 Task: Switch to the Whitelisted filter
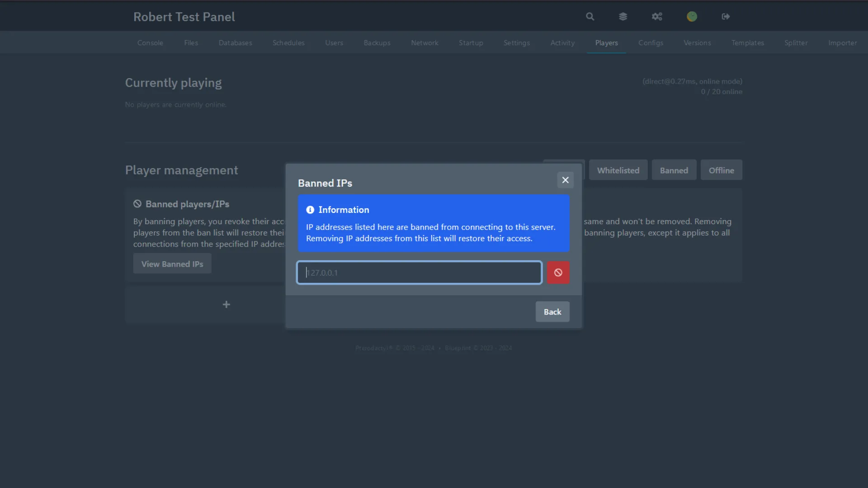coord(618,170)
